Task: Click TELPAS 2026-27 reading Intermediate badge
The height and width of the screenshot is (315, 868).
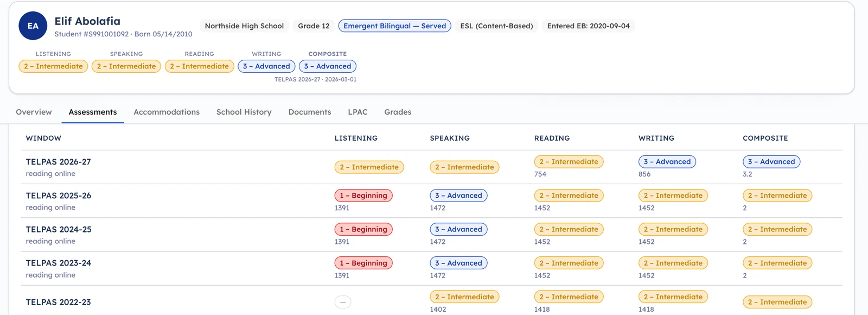Action: pyautogui.click(x=569, y=162)
